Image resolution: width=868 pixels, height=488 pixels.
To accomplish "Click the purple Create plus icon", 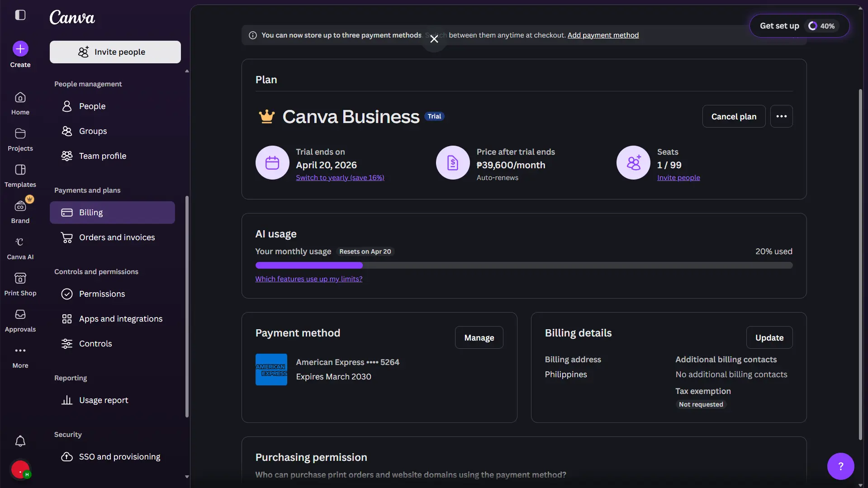I will tap(20, 49).
